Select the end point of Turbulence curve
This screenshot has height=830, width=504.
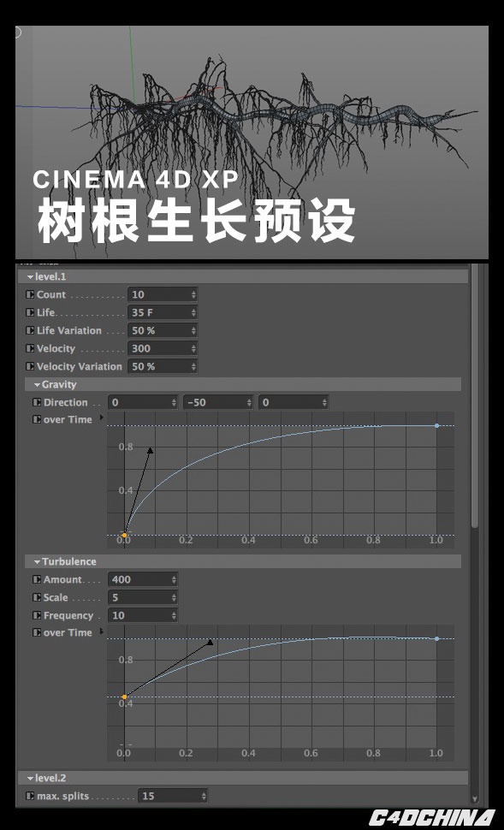(x=436, y=639)
